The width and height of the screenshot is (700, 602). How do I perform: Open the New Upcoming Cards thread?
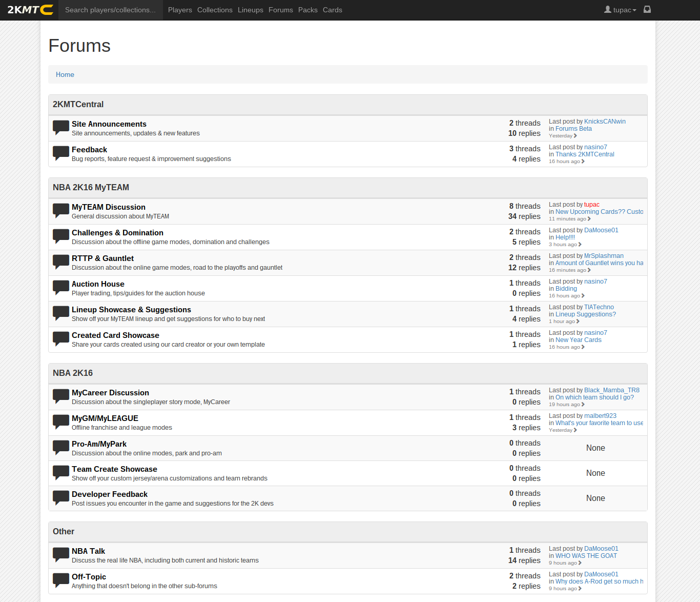(x=599, y=212)
